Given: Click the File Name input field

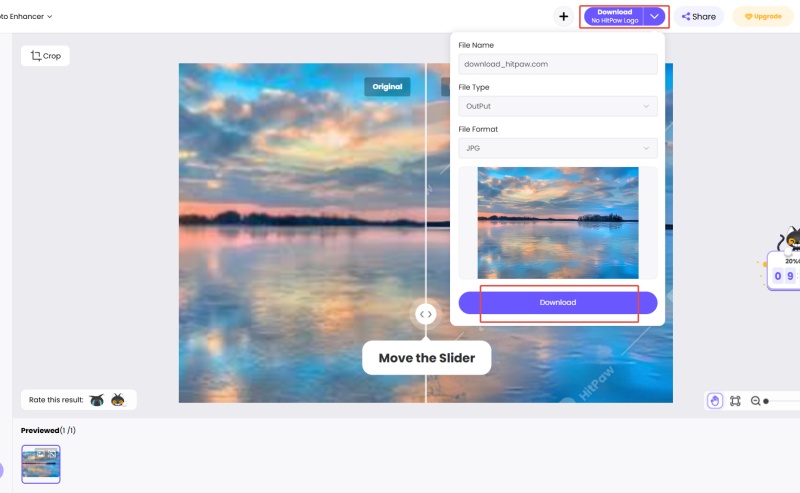Looking at the screenshot, I should point(558,64).
